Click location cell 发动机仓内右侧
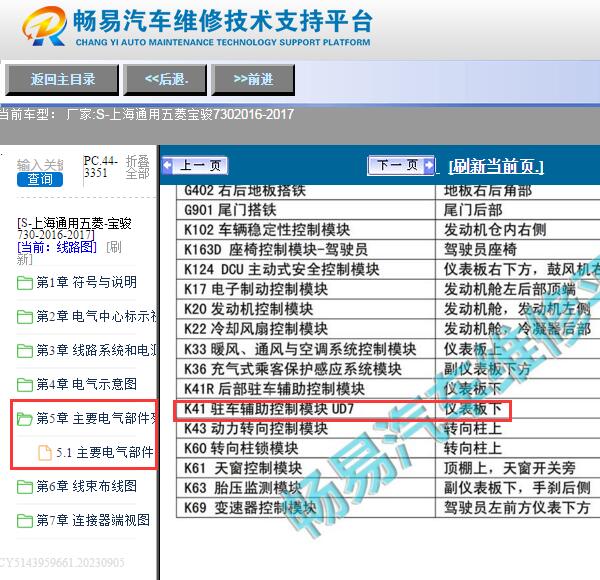Viewport: 600px width, 580px height. [517, 230]
